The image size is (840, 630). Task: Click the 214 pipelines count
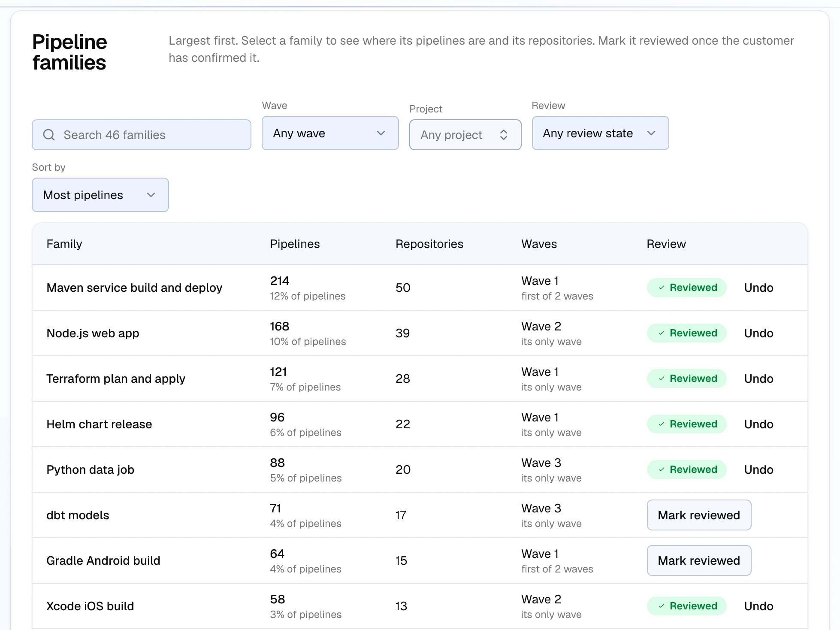click(280, 281)
